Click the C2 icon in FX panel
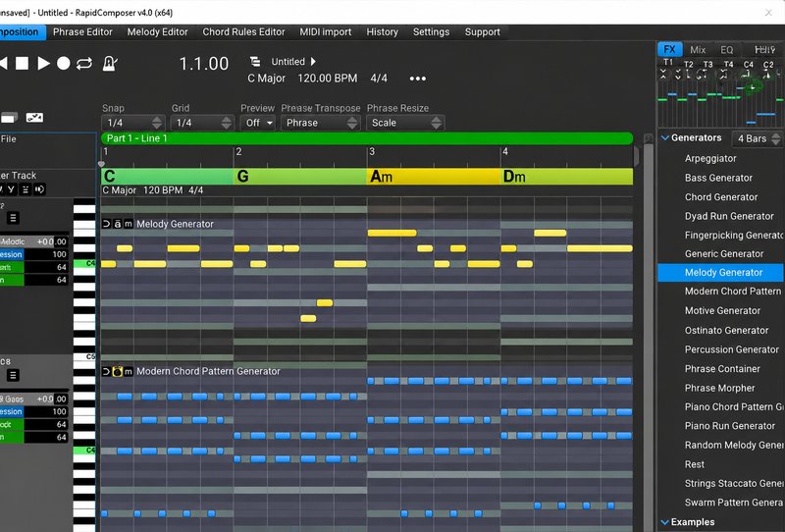Image resolution: width=785 pixels, height=532 pixels. 767,75
